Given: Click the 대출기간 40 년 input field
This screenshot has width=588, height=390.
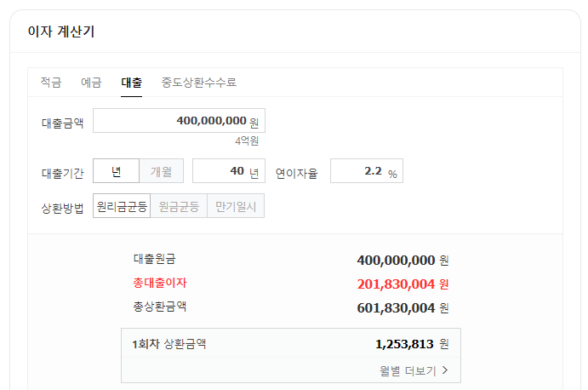Looking at the screenshot, I should (x=229, y=171).
